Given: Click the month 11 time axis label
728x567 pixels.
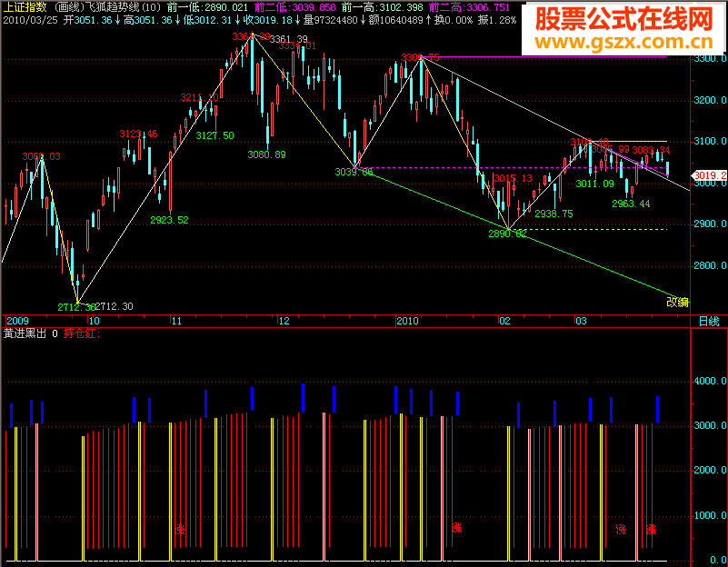Looking at the screenshot, I should coord(176,321).
